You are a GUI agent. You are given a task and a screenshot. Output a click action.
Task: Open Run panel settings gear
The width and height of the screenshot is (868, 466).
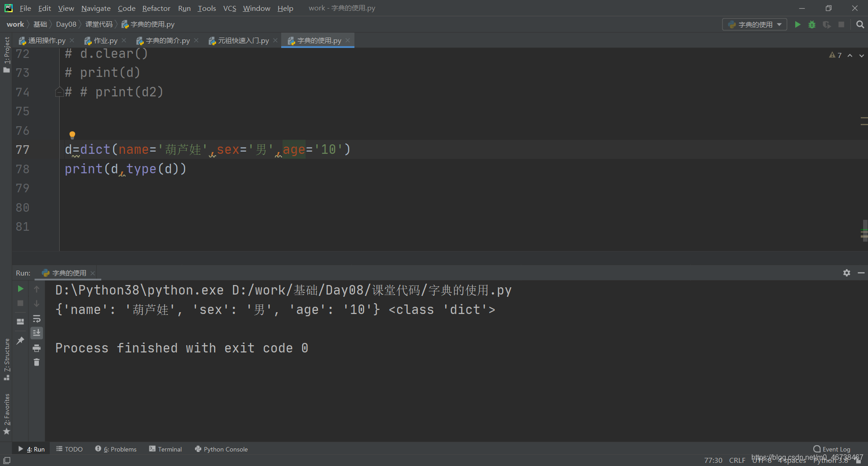pos(847,273)
